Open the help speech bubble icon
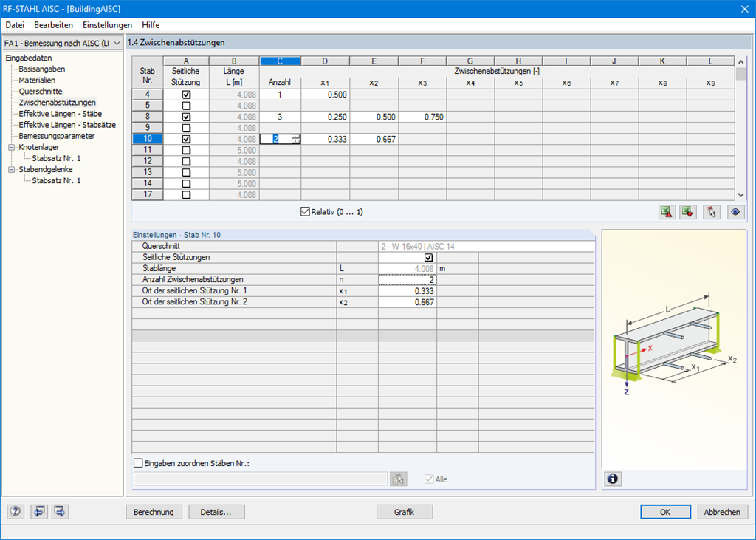 (16, 511)
